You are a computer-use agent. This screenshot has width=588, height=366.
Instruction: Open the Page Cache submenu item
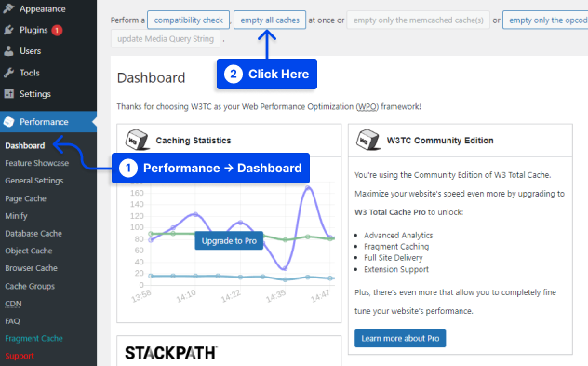coord(25,198)
